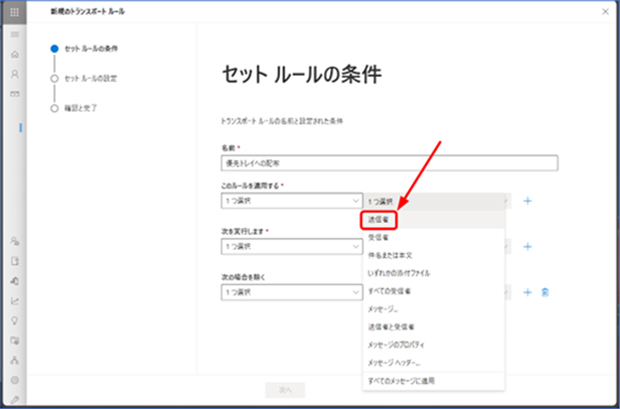Click the thumbs-up icon in the sidebar
The image size is (620, 409).
[15, 281]
